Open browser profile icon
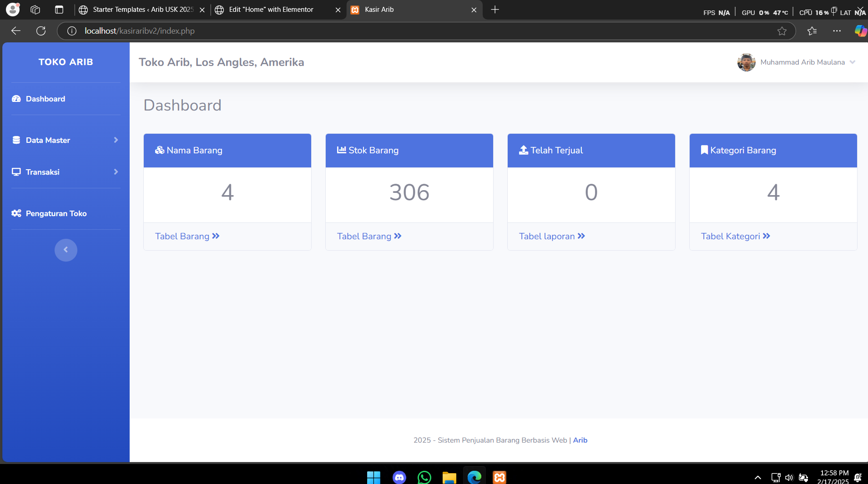The image size is (868, 484). point(13,10)
